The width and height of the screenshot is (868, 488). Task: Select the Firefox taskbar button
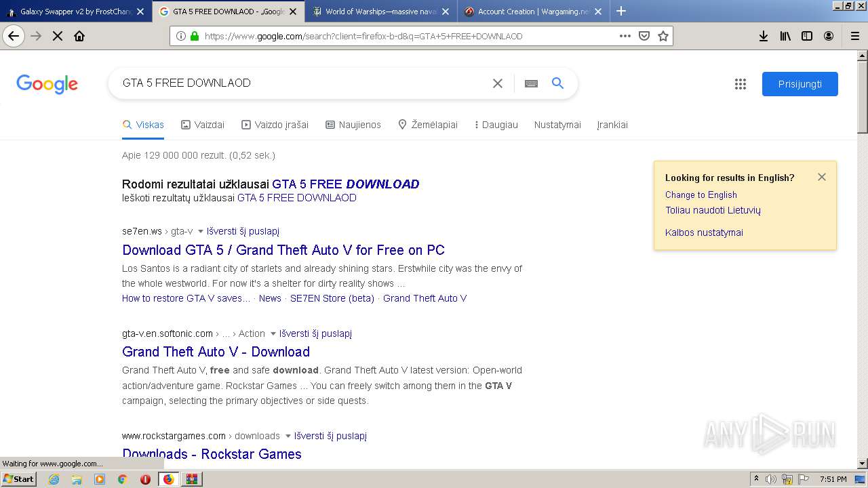168,479
